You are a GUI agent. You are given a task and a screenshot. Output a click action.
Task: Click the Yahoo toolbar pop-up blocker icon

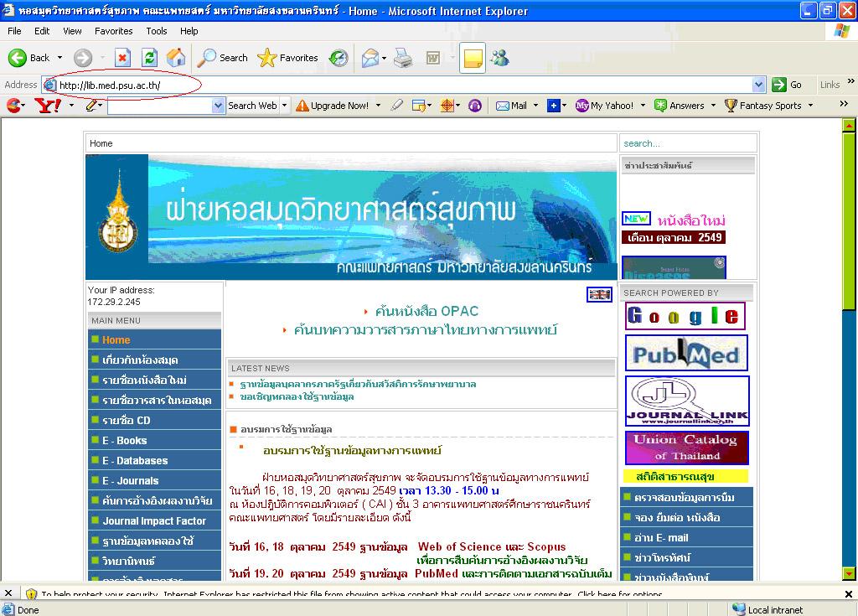pyautogui.click(x=419, y=105)
